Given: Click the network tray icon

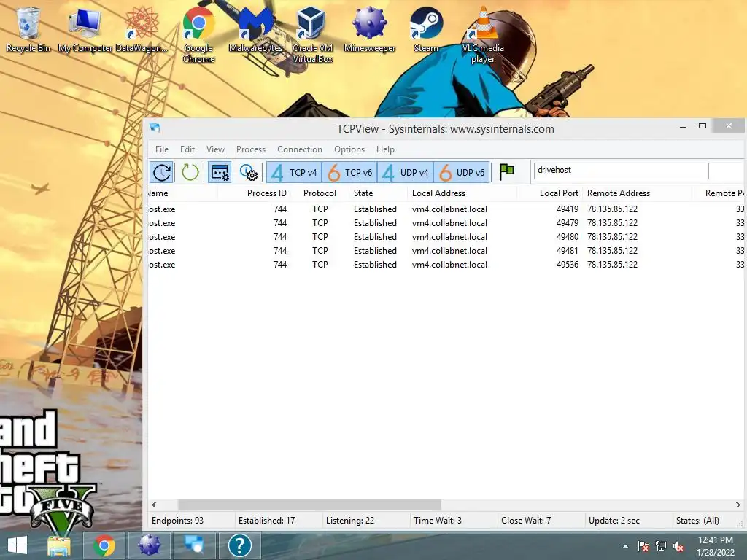Looking at the screenshot, I should pyautogui.click(x=661, y=546).
